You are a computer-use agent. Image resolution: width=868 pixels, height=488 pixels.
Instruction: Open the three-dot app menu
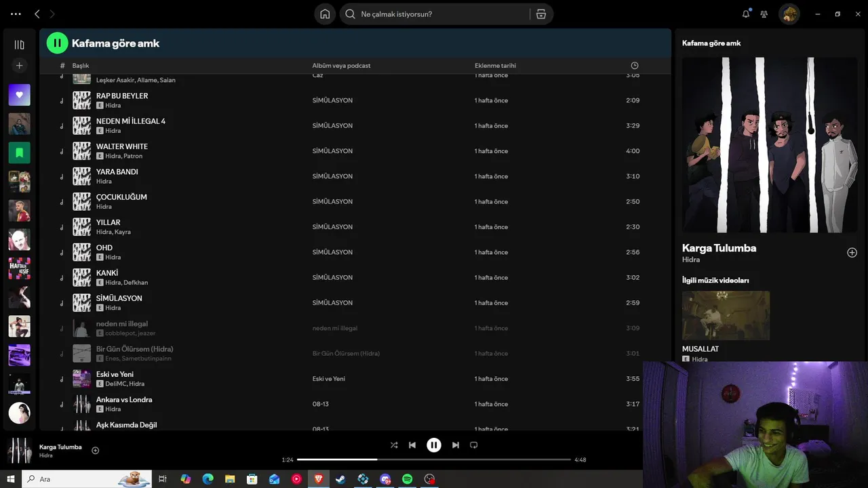16,14
